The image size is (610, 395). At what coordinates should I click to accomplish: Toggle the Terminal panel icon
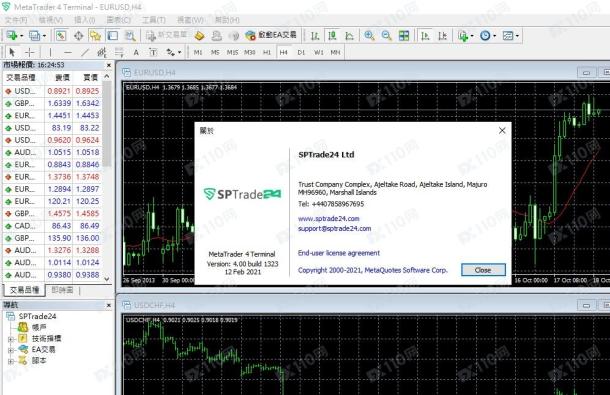(x=112, y=36)
